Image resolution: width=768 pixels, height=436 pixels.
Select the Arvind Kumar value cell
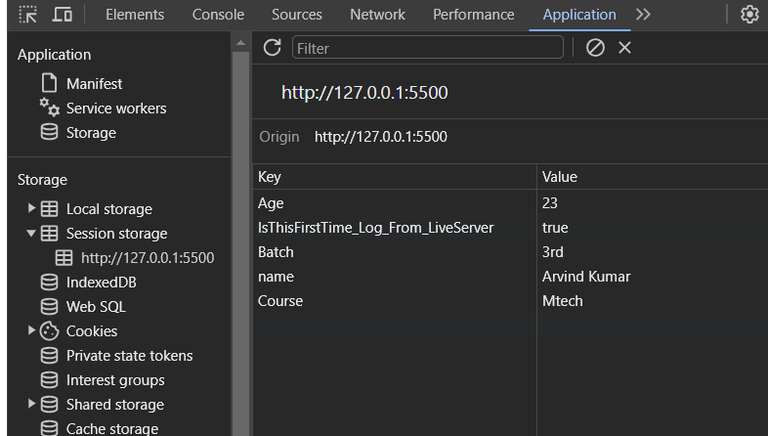[x=586, y=277]
